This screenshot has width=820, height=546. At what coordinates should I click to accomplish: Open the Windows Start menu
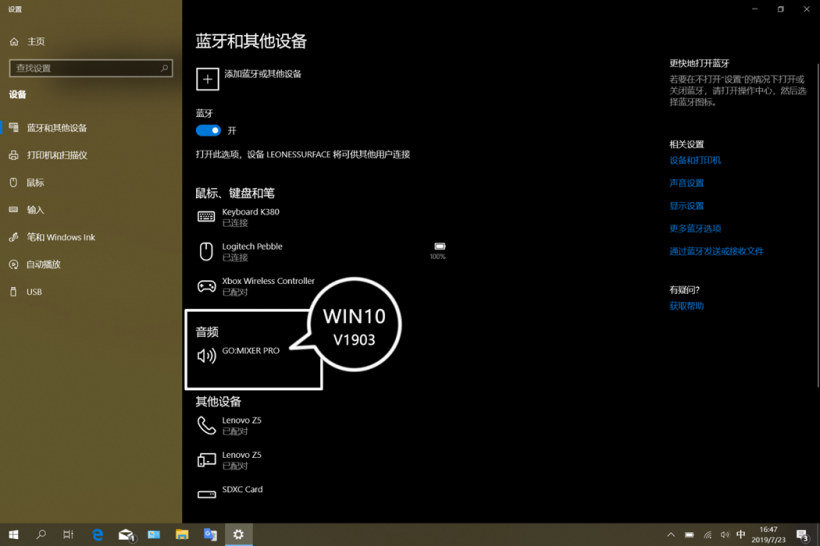click(14, 534)
